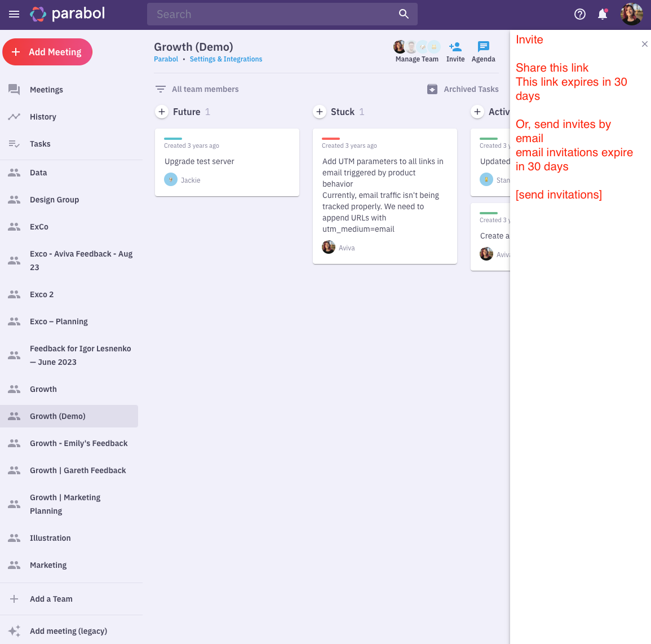Open the All team members filter dropdown

[196, 89]
